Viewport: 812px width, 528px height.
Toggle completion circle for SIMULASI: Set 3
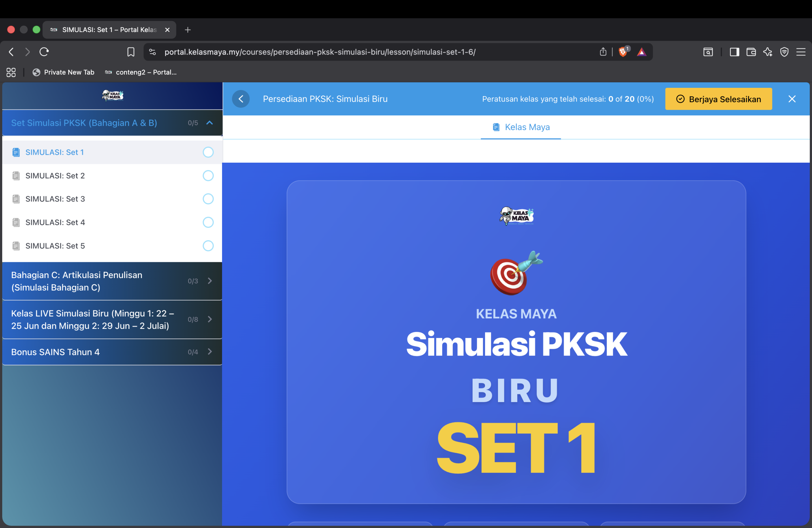(x=208, y=199)
